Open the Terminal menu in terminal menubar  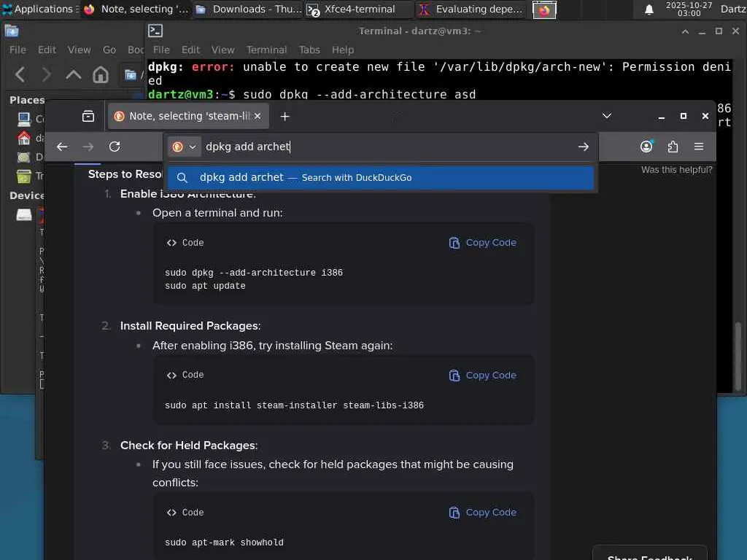266,50
